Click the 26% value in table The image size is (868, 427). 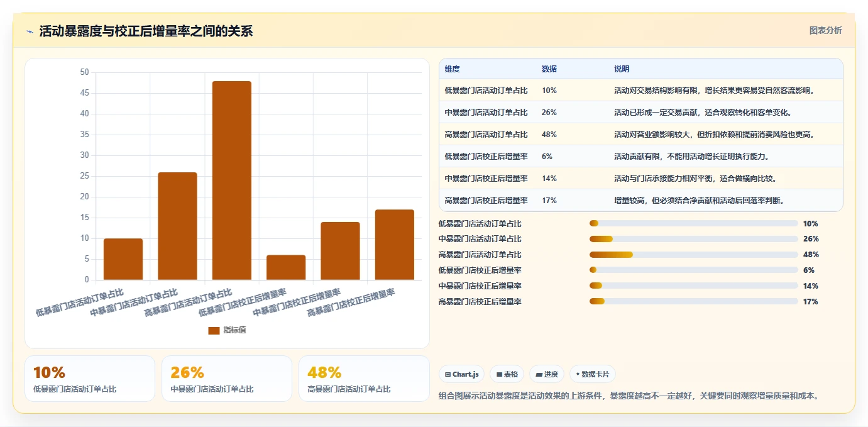pos(549,113)
